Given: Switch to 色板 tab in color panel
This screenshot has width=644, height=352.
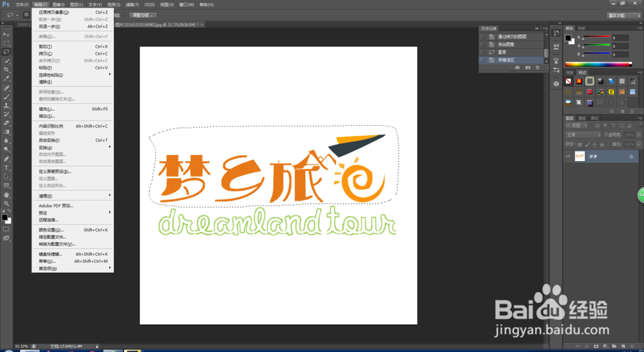Looking at the screenshot, I should (581, 28).
